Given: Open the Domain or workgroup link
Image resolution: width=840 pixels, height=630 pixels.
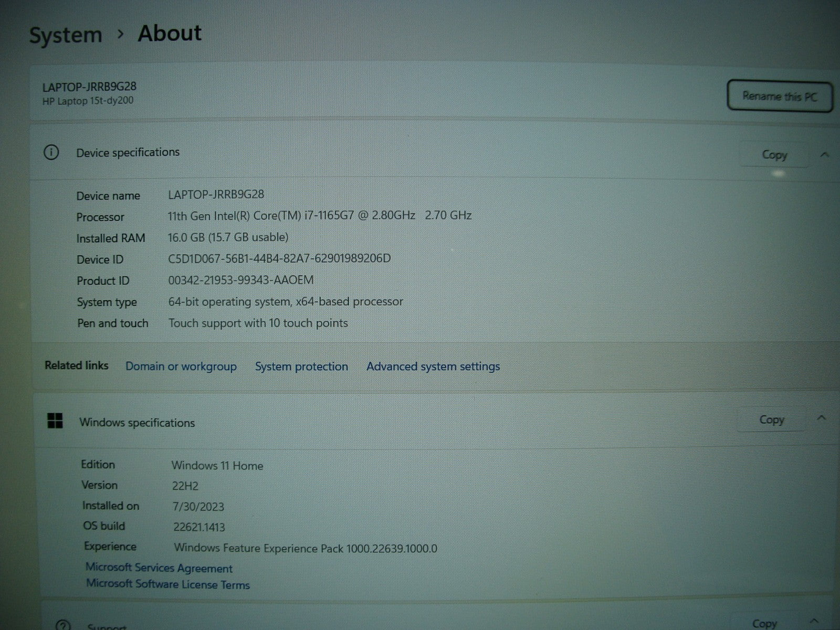Looking at the screenshot, I should point(181,366).
